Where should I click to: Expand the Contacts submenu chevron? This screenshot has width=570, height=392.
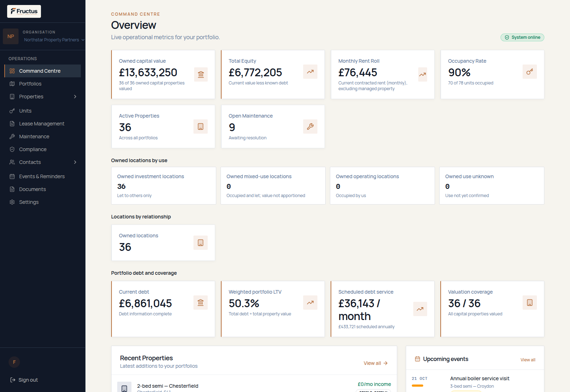[x=75, y=162]
